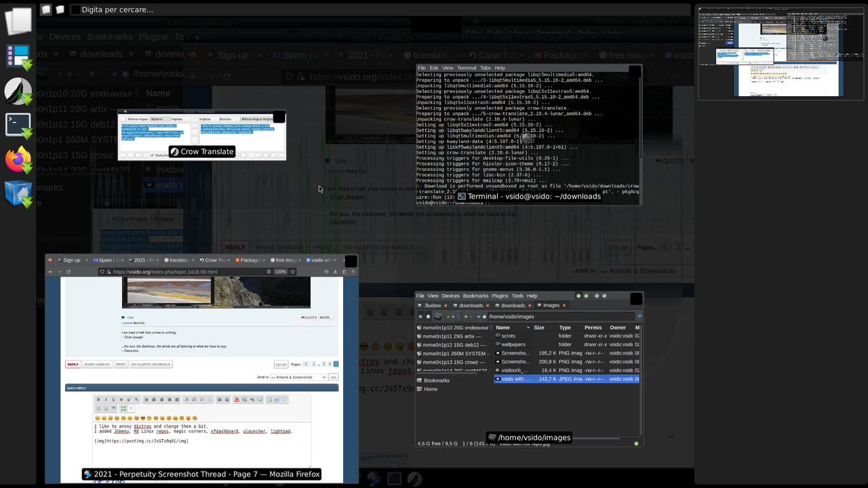
Task: Click the QUOTE button on forum post
Action: pyautogui.click(x=309, y=317)
